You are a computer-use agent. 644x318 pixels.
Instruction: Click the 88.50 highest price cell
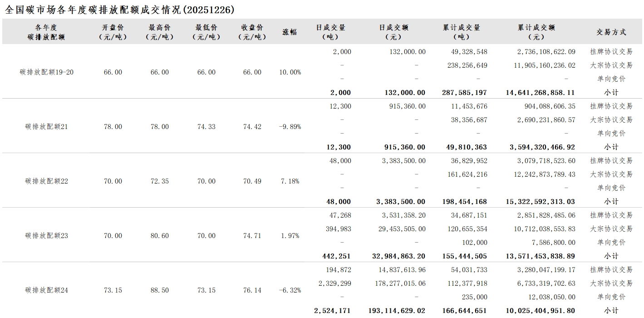[x=159, y=290]
